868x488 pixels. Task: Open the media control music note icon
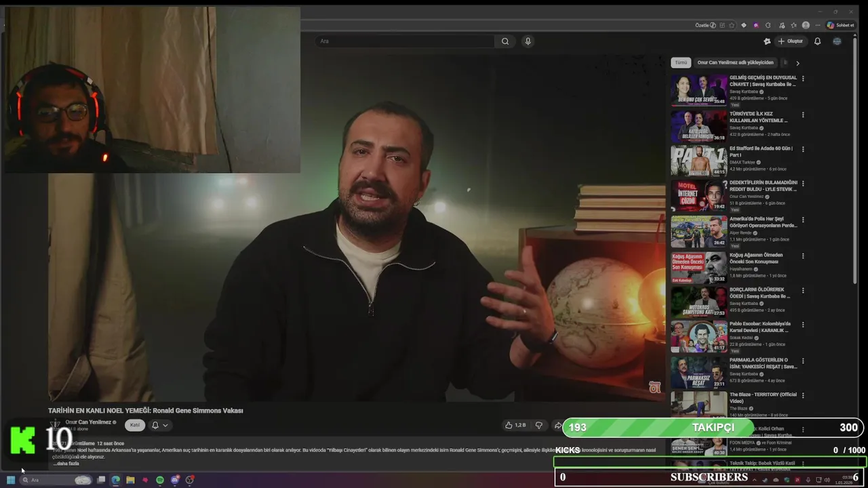click(781, 25)
